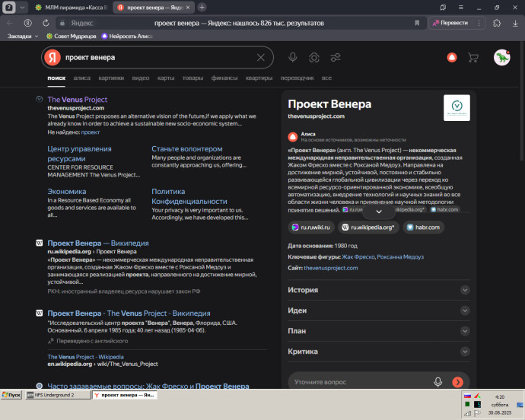Switch to the товары search tab
Image resolution: width=525 pixels, height=420 pixels.
192,78
